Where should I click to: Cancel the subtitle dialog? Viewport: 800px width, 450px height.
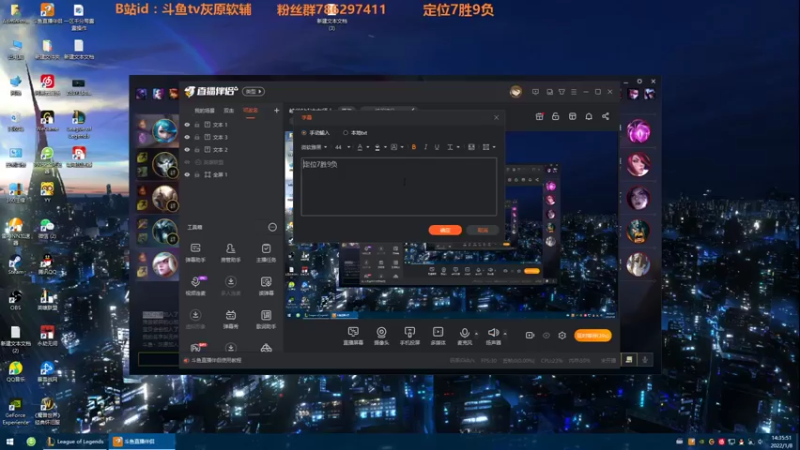click(x=482, y=230)
